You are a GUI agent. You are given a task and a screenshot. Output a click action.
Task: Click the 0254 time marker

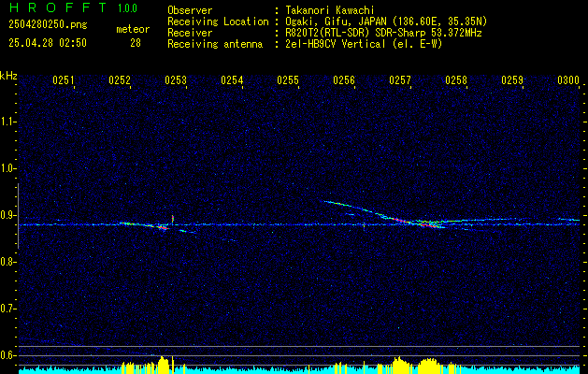coord(232,80)
